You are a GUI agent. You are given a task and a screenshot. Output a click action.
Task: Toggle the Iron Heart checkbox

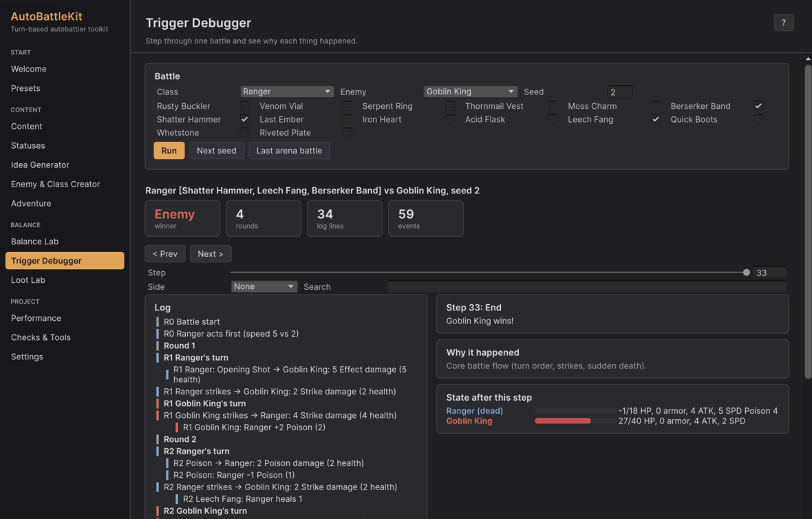click(450, 119)
